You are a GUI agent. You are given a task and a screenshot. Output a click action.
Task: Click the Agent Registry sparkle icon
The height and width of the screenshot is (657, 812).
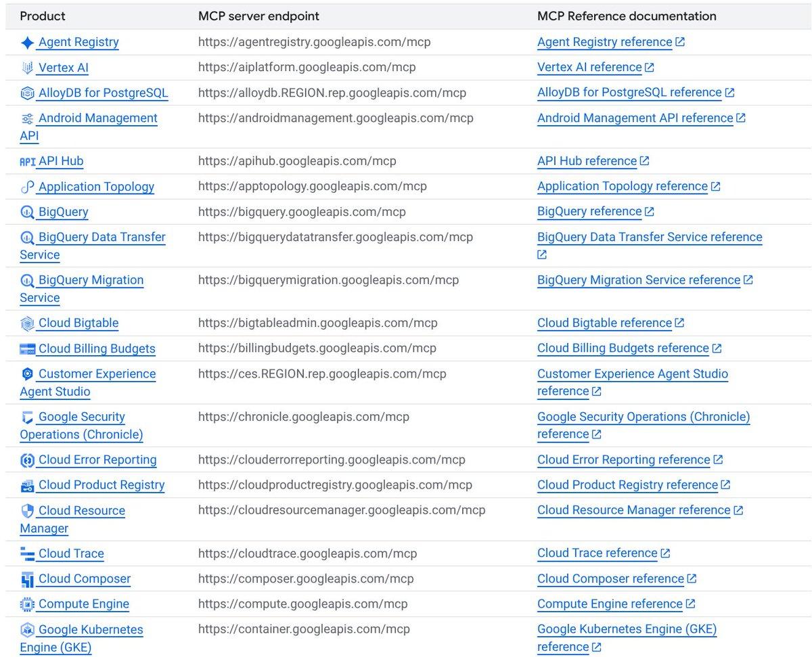pyautogui.click(x=27, y=43)
